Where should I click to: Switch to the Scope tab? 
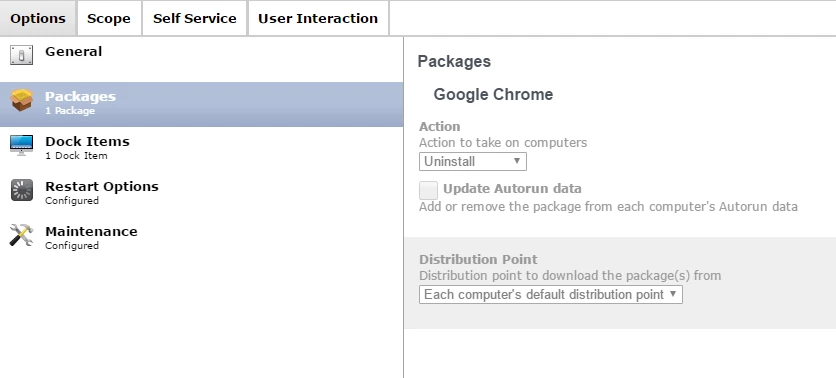pos(109,19)
